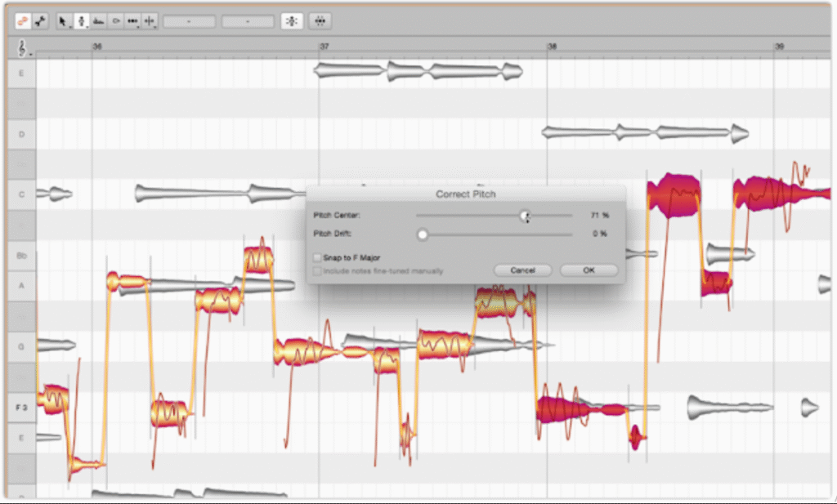Select the Pitch tool
Viewport: 837px width, 504px height.
point(80,21)
